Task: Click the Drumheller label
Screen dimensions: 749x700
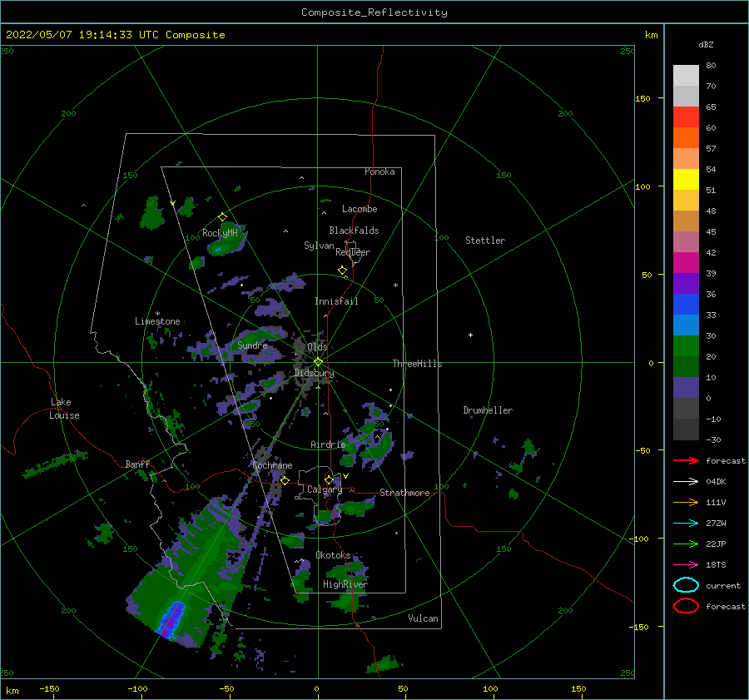Action: pos(488,410)
